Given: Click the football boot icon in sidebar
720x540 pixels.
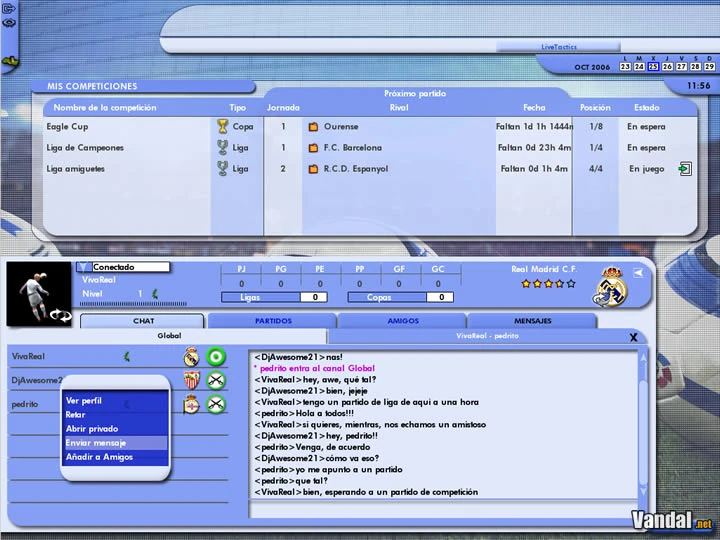Looking at the screenshot, I should [10, 62].
